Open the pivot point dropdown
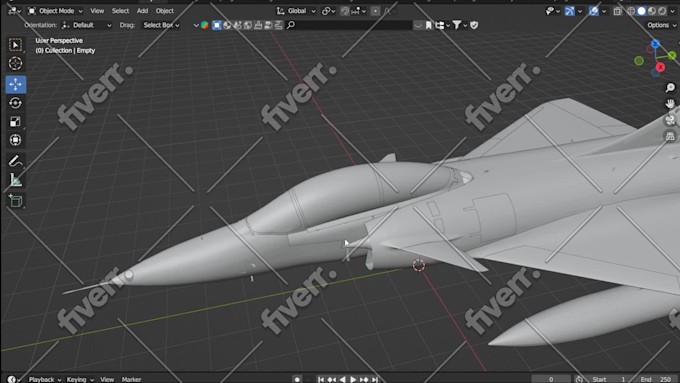 pyautogui.click(x=328, y=11)
